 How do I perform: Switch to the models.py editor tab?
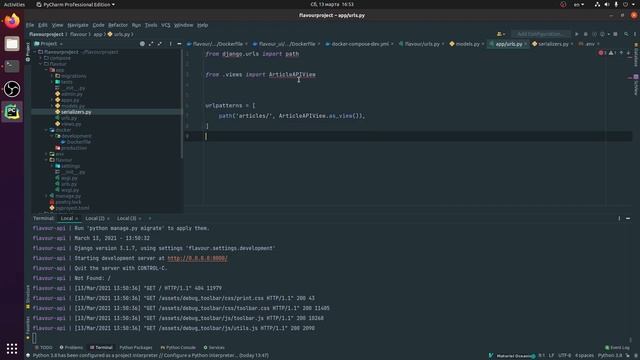point(467,44)
